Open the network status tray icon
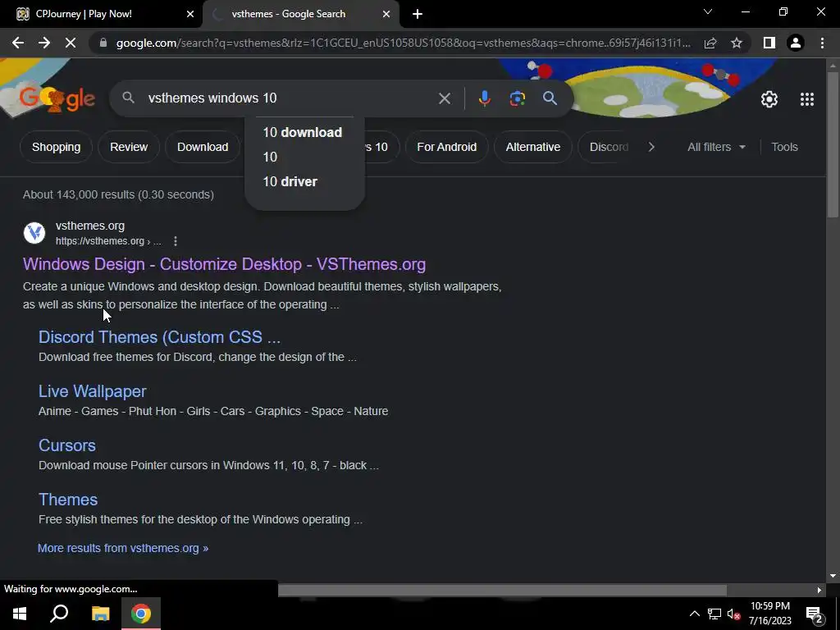The width and height of the screenshot is (840, 630). pyautogui.click(x=714, y=614)
